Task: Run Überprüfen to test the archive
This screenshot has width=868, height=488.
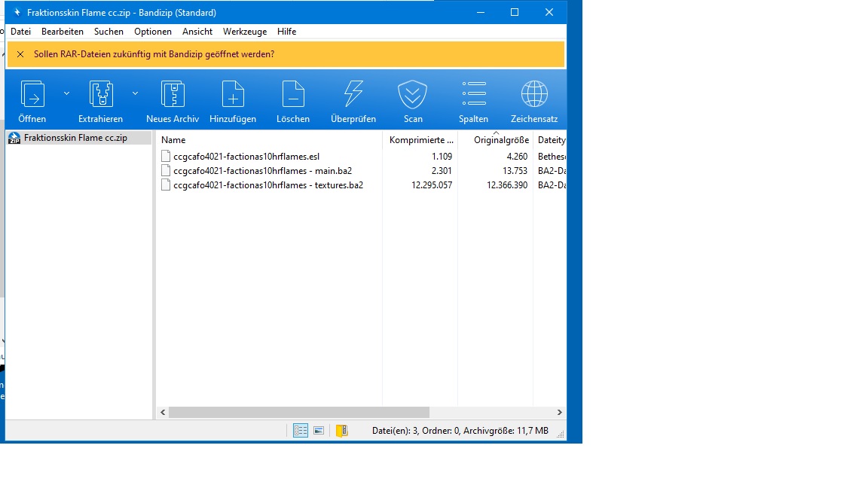Action: pos(353,95)
